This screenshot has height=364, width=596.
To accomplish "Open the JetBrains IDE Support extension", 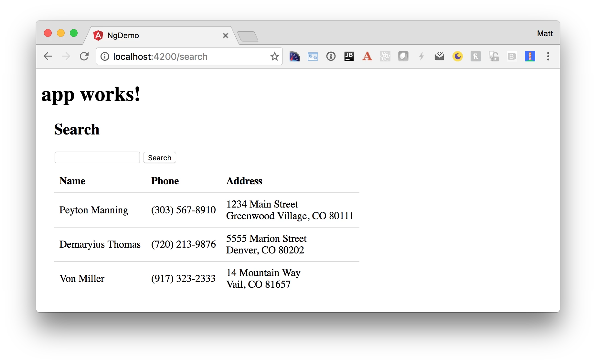I will (x=349, y=57).
